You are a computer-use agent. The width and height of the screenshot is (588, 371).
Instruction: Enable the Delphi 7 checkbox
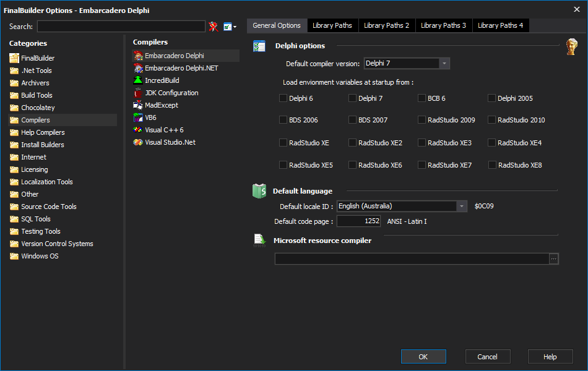click(353, 98)
